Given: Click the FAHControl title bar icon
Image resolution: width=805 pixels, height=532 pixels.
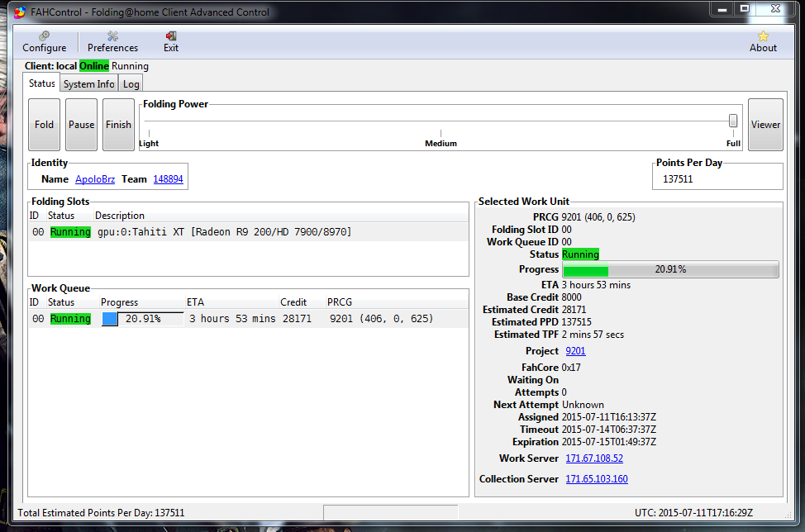Looking at the screenshot, I should 20,12.
